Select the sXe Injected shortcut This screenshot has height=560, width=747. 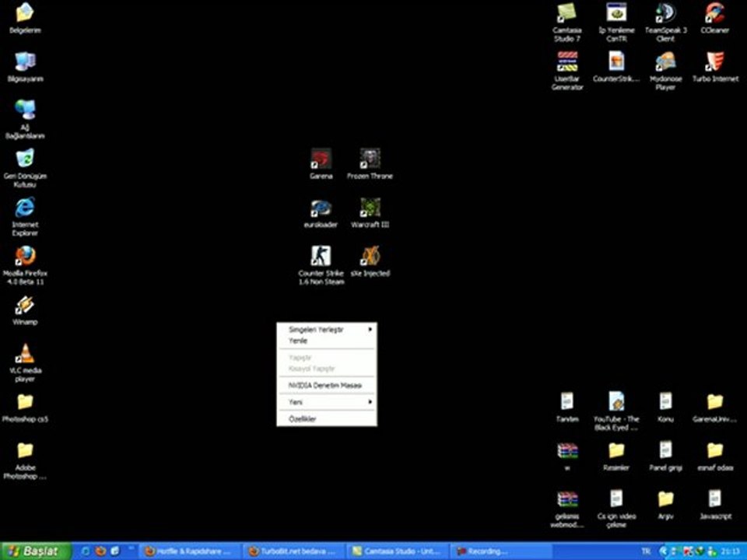[370, 261]
